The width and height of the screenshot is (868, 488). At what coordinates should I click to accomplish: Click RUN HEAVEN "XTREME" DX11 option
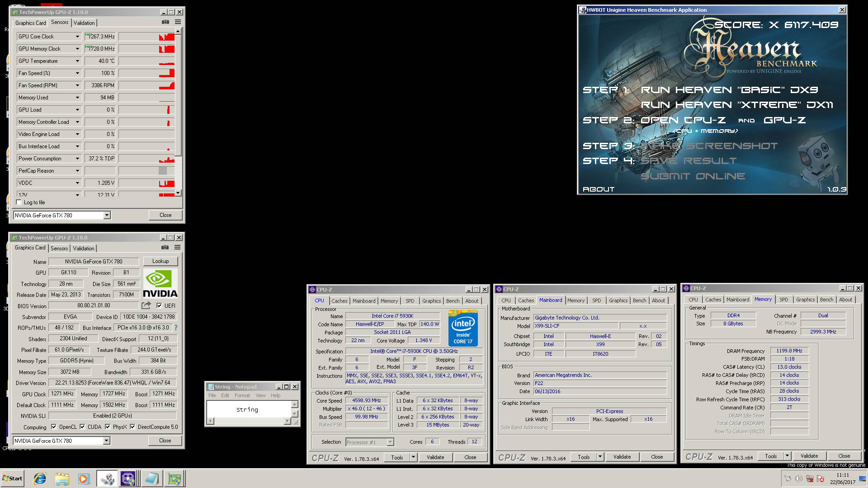(737, 105)
